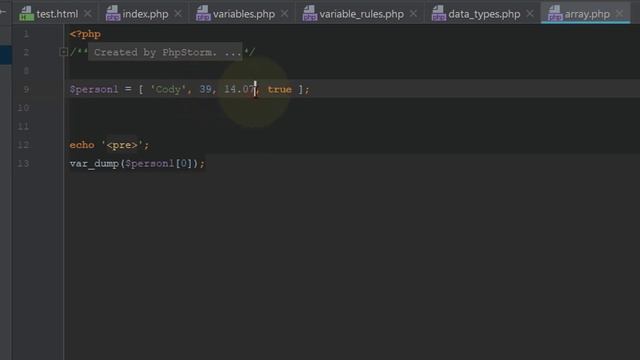Close the variable_rules.php tab
The height and width of the screenshot is (360, 640).
point(413,14)
